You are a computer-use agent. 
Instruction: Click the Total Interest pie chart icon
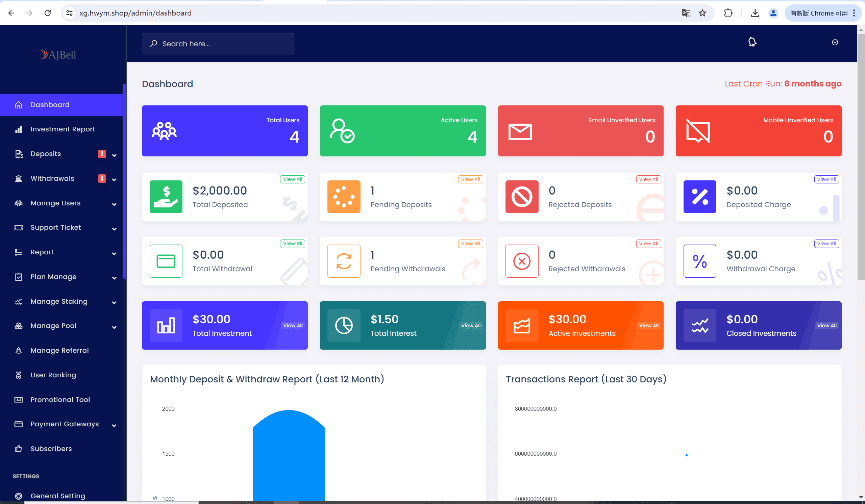point(344,325)
